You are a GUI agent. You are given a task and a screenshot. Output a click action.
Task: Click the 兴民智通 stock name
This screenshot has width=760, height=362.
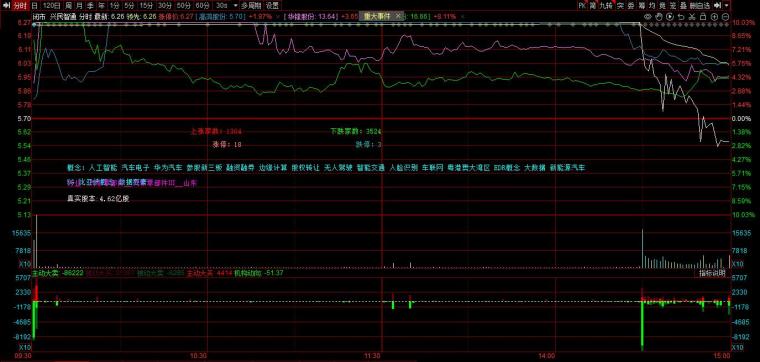click(64, 16)
